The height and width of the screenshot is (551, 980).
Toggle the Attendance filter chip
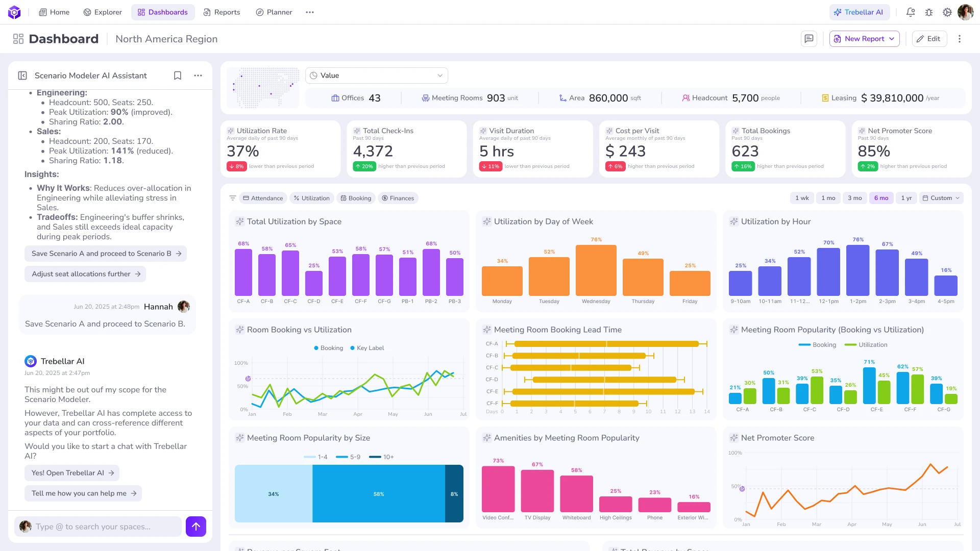tap(263, 198)
